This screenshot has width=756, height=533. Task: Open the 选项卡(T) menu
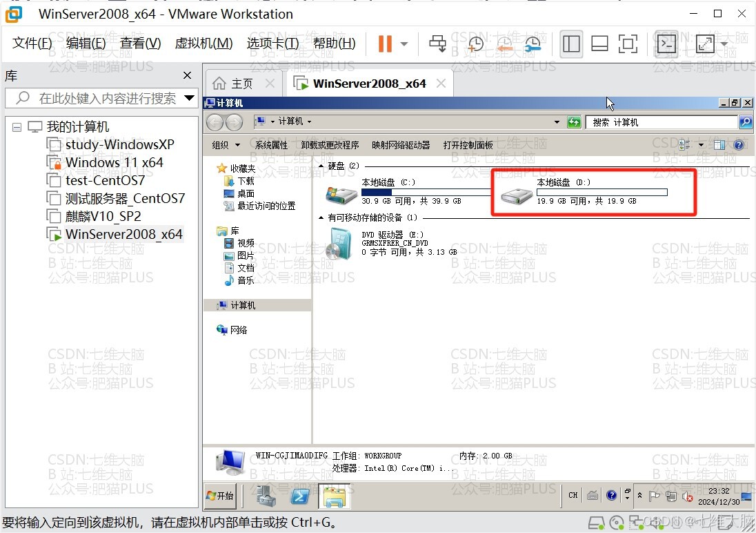tap(273, 43)
